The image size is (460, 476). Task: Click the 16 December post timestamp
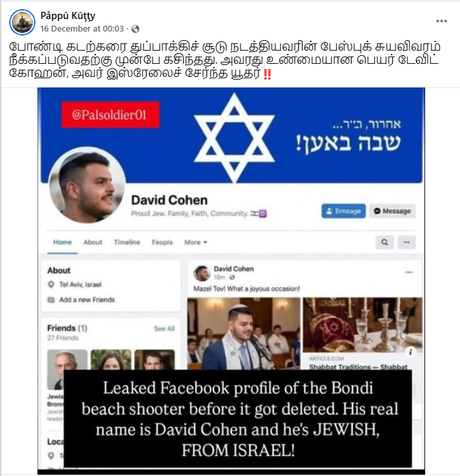[x=82, y=28]
